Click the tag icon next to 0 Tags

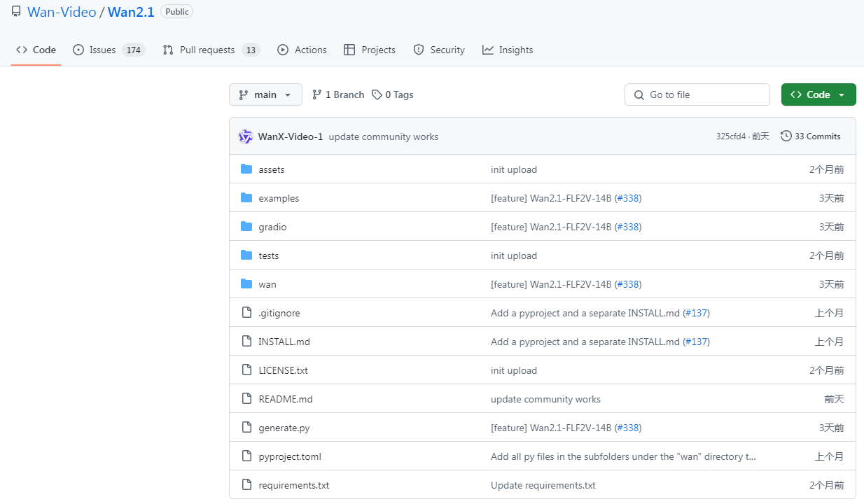(377, 94)
